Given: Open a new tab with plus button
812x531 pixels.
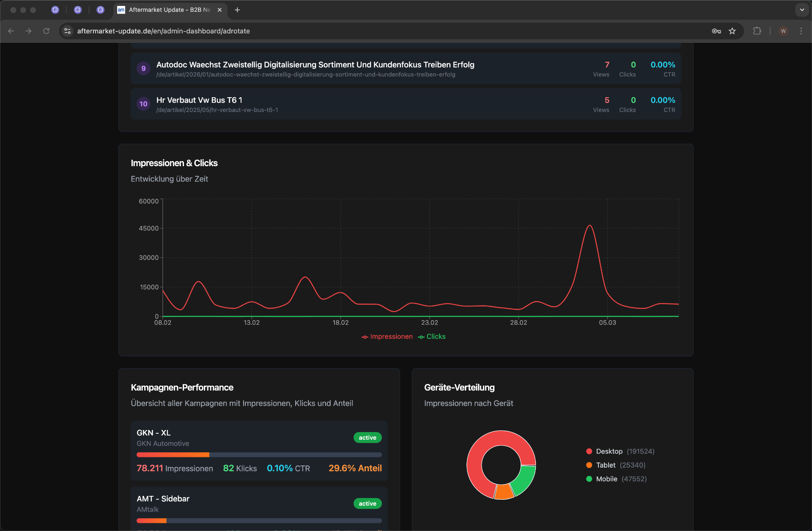Looking at the screenshot, I should coord(237,10).
